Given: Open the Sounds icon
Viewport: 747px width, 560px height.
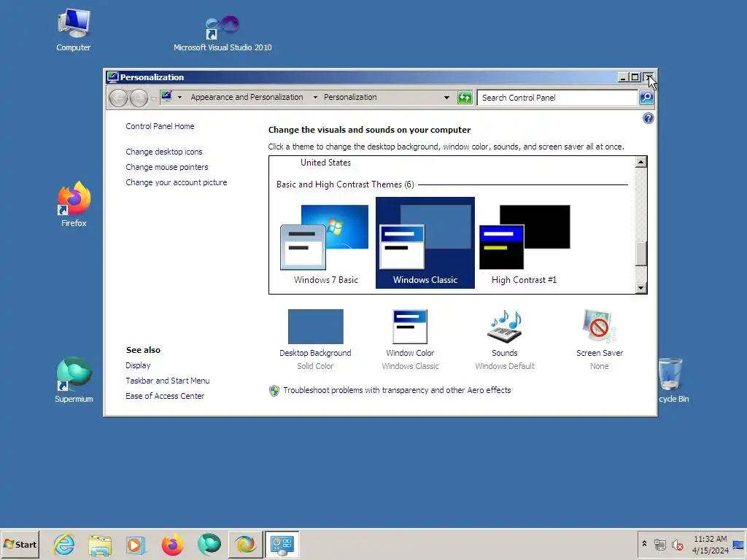Looking at the screenshot, I should (505, 326).
